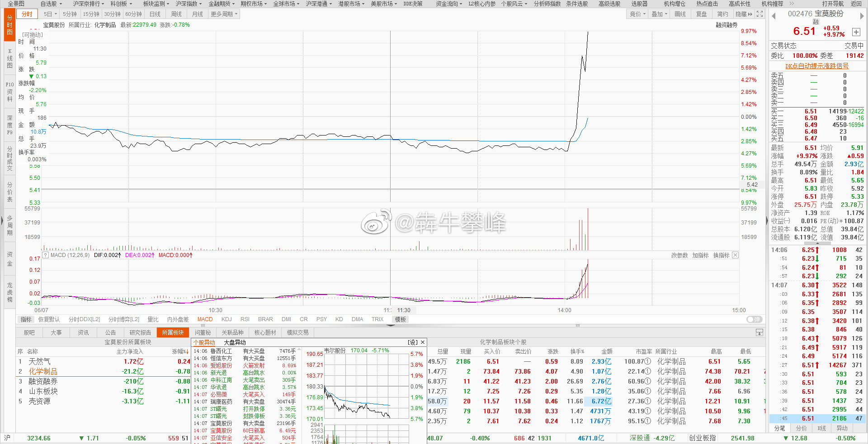Select the 化学制品 sector row

(x=43, y=371)
